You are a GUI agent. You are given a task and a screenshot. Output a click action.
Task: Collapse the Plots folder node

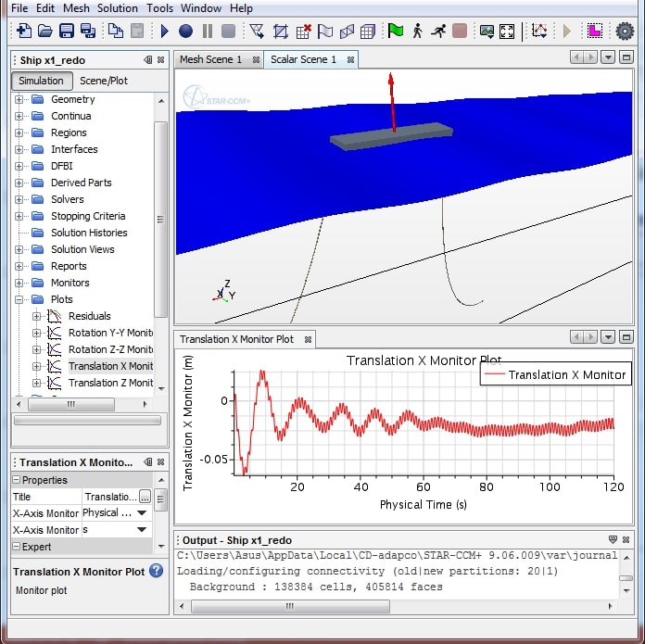click(19, 300)
